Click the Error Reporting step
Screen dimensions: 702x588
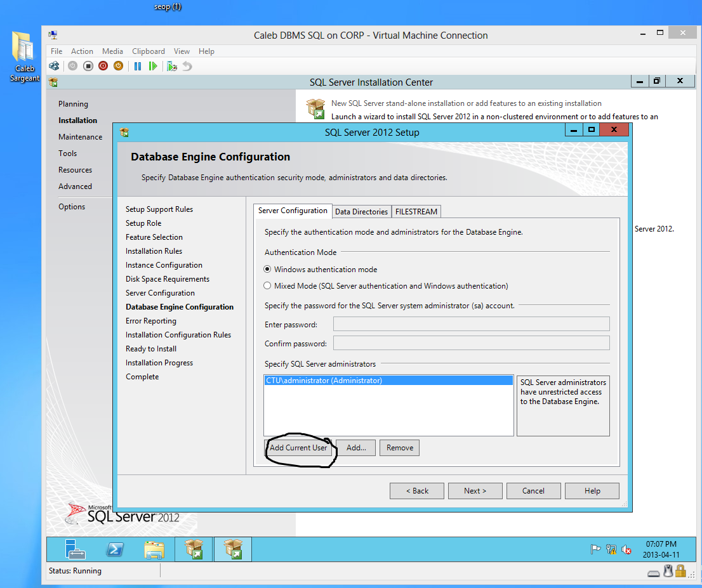151,321
